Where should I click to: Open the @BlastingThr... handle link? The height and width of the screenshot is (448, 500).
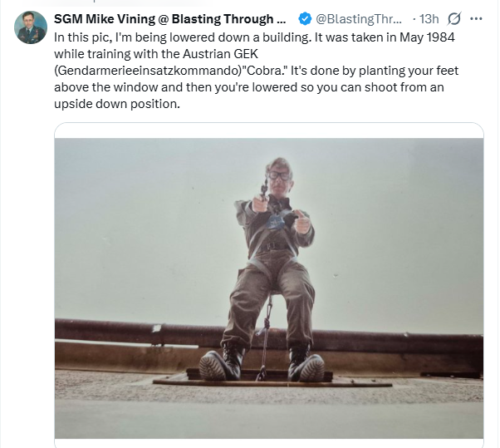[359, 18]
